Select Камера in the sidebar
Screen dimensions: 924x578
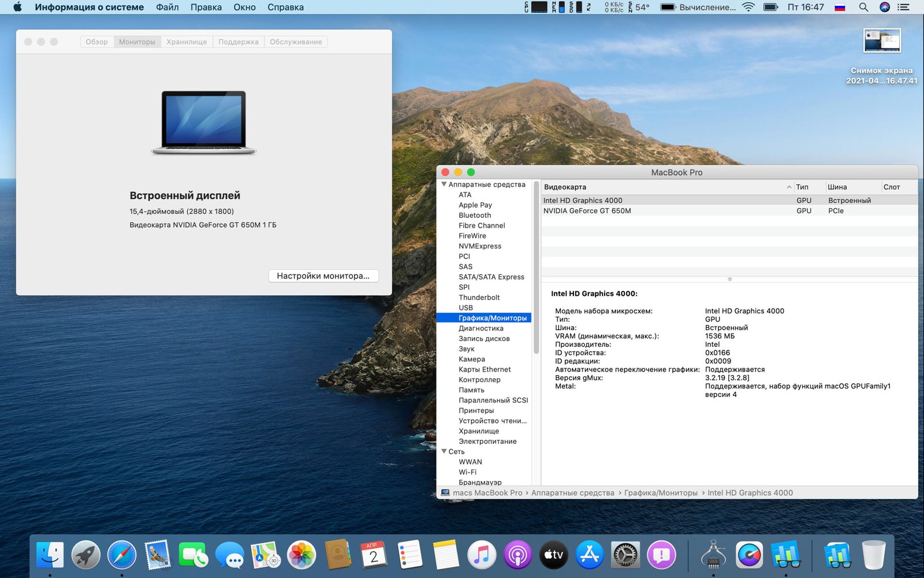click(x=472, y=360)
